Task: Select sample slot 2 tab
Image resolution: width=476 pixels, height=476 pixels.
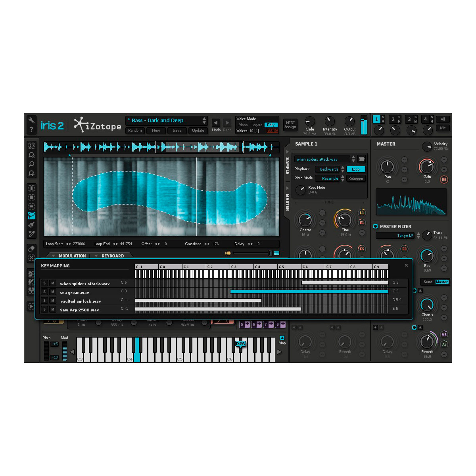Action: pyautogui.click(x=393, y=119)
